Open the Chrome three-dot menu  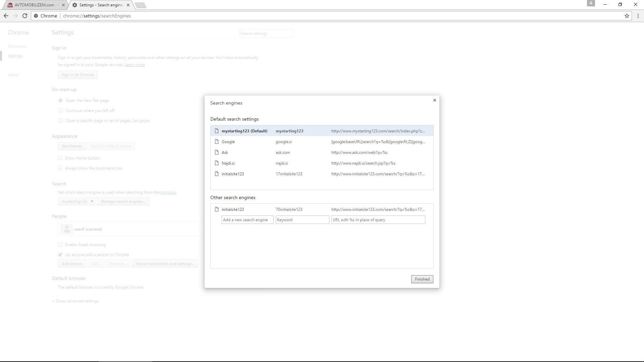tap(638, 16)
